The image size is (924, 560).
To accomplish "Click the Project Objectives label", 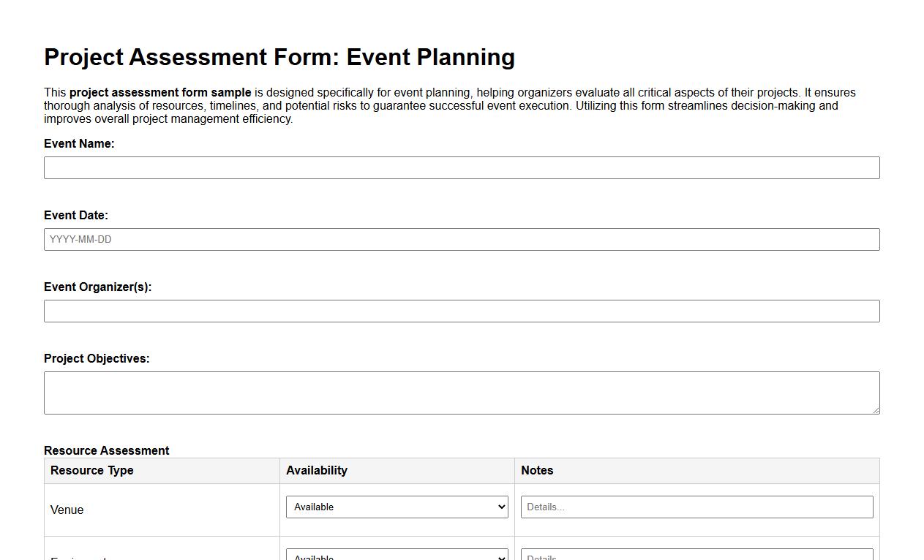I will tap(97, 358).
